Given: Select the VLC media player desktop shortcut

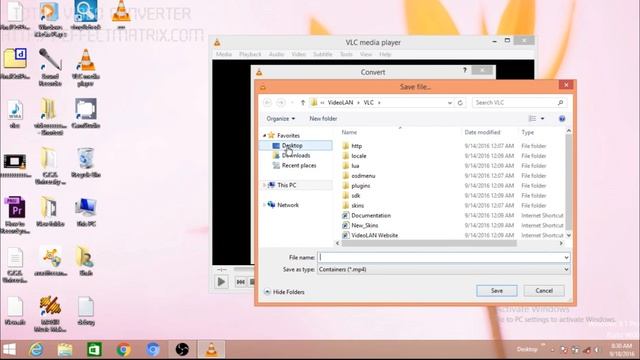Looking at the screenshot, I should click(x=86, y=67).
